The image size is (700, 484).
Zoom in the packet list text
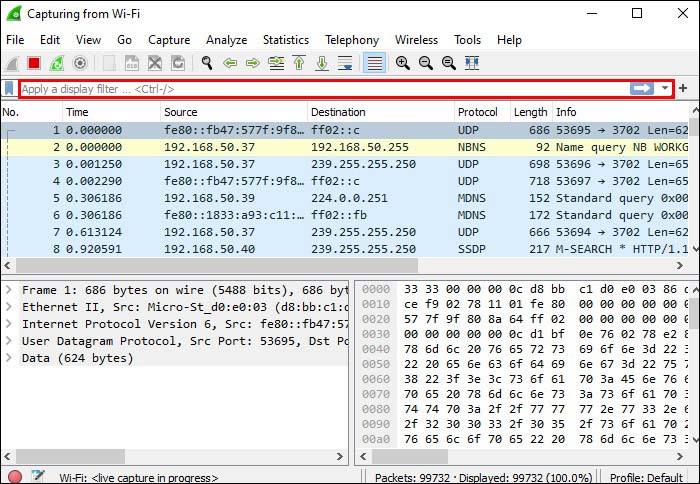403,63
